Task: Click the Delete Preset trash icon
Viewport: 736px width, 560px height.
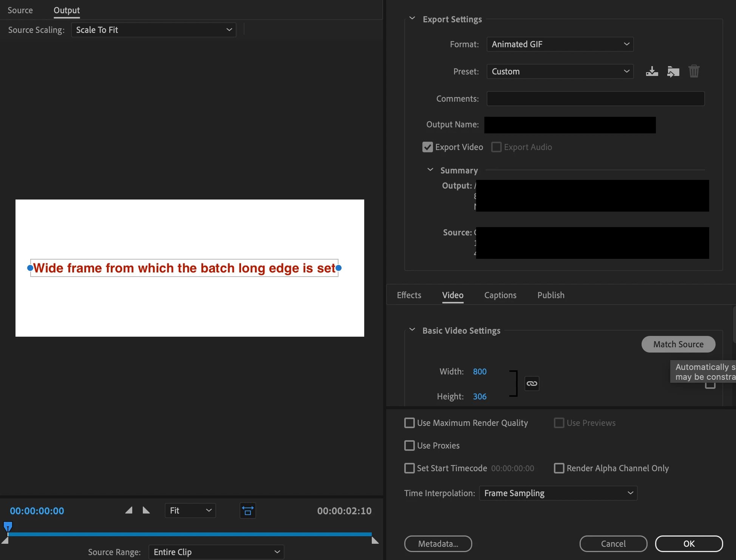Action: [694, 71]
